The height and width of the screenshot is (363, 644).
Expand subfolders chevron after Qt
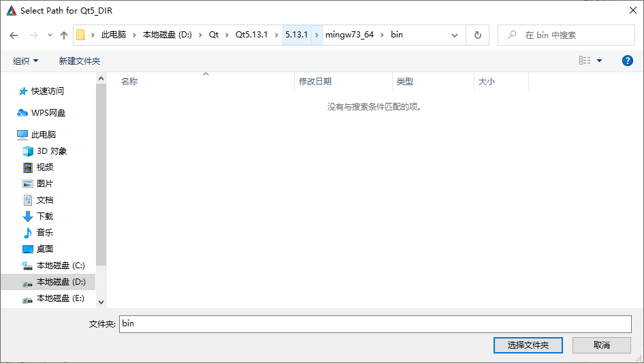226,35
